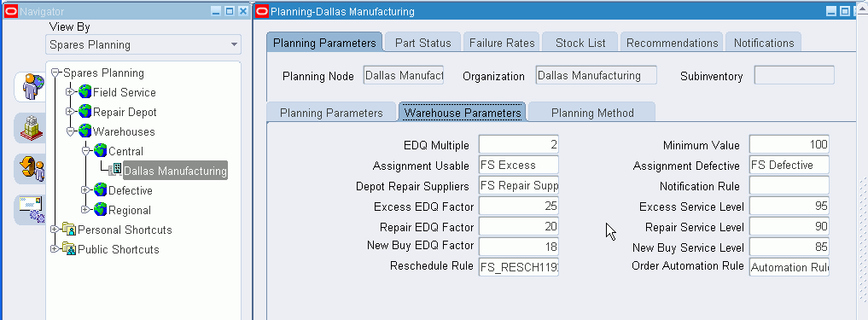Expand the Regional tree node

click(85, 211)
